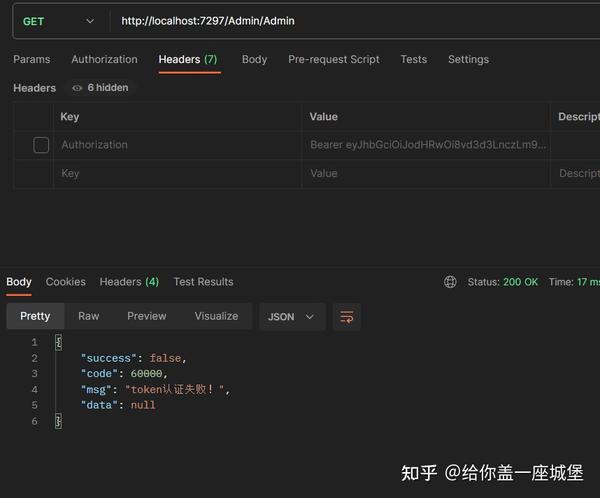Enable the Authorization header checkbox

[x=41, y=145]
